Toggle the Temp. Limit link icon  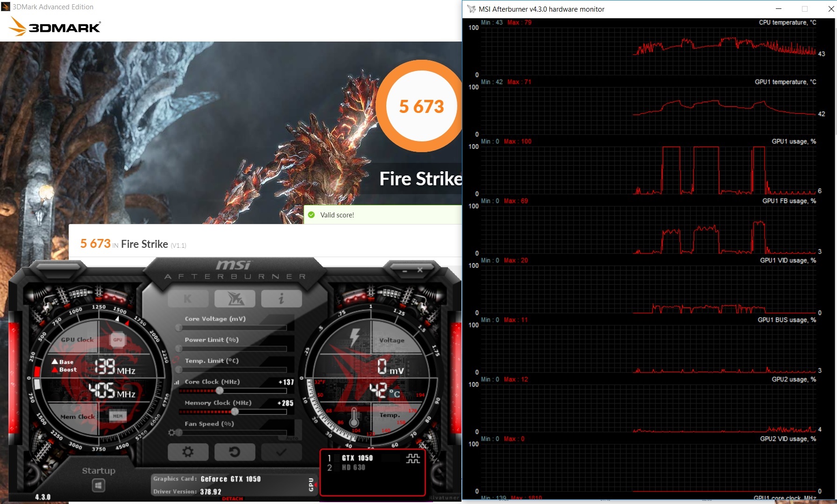coord(176,360)
